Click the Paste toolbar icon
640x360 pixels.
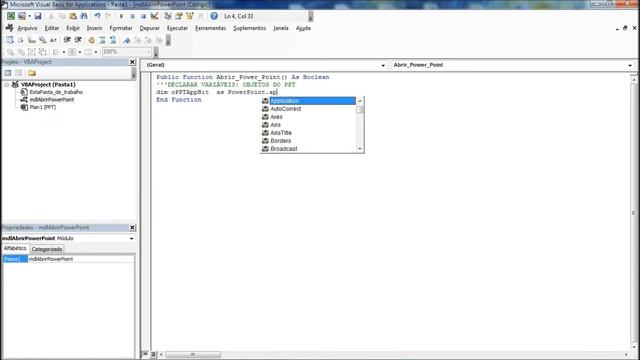73,16
